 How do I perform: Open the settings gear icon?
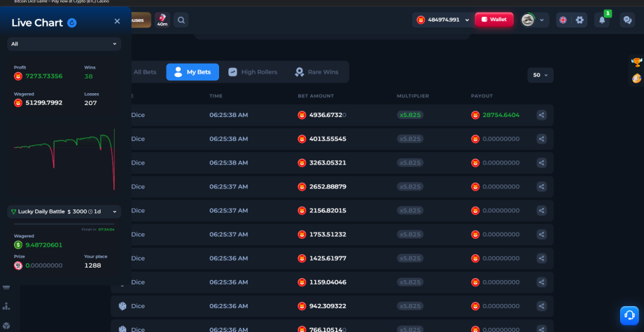pyautogui.click(x=580, y=20)
